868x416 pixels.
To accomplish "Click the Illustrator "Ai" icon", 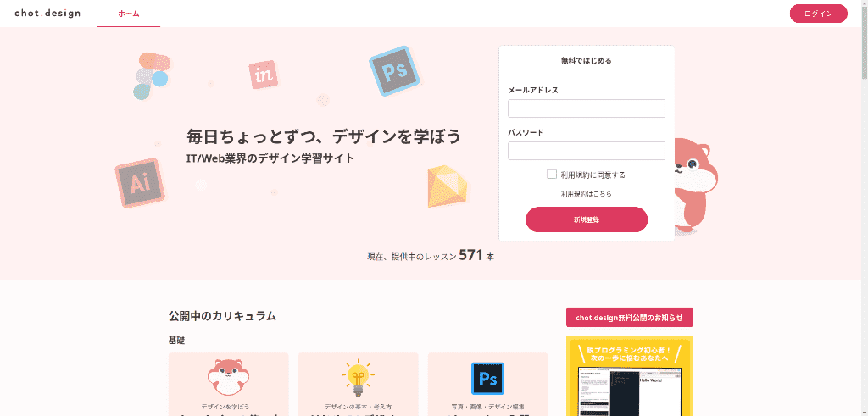I will tap(139, 183).
